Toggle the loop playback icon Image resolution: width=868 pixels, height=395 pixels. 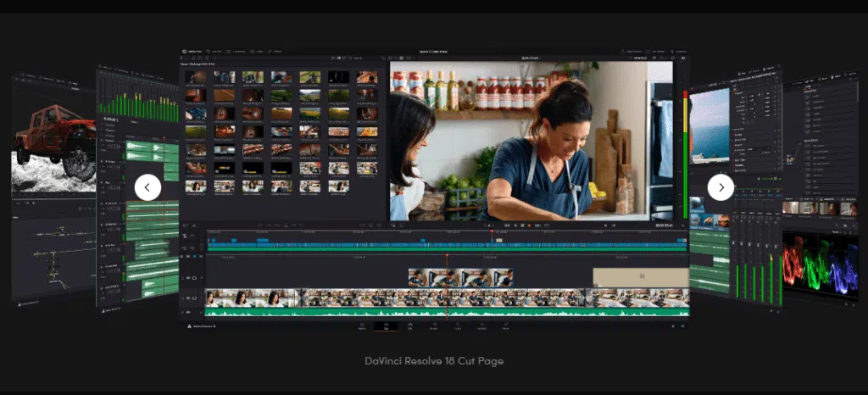[x=547, y=225]
